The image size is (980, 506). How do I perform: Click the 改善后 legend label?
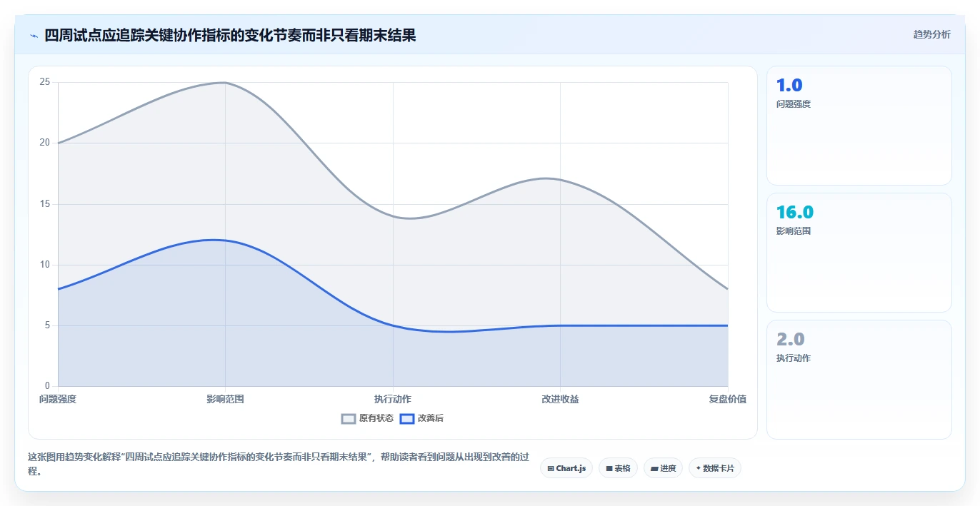[x=431, y=418]
